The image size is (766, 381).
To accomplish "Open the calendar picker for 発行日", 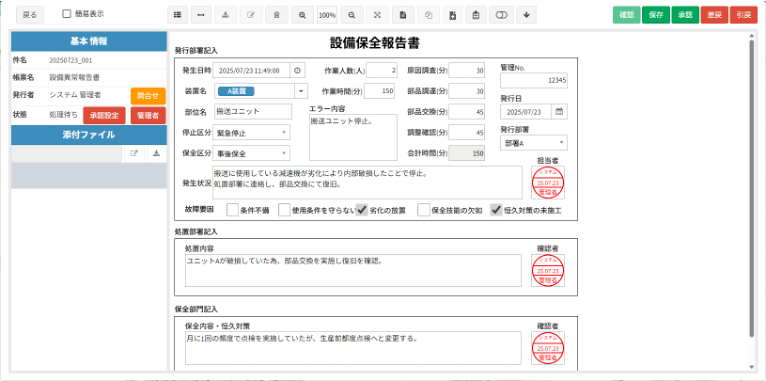I will pyautogui.click(x=559, y=111).
